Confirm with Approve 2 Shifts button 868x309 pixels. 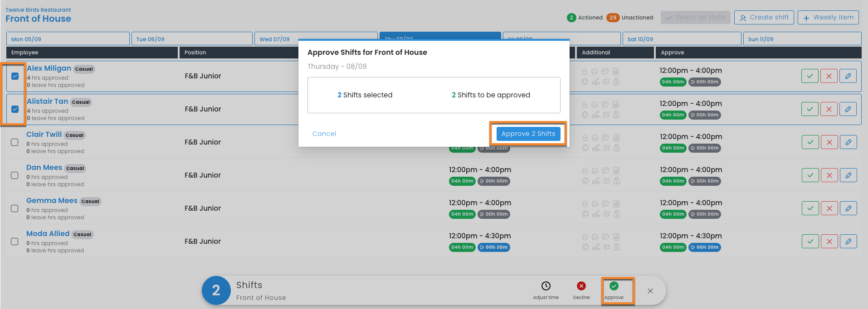click(x=528, y=134)
